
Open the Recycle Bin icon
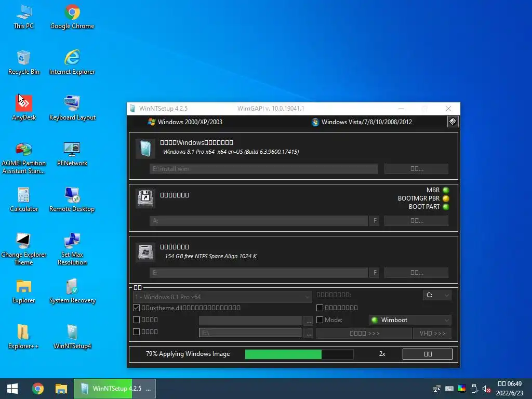point(24,63)
